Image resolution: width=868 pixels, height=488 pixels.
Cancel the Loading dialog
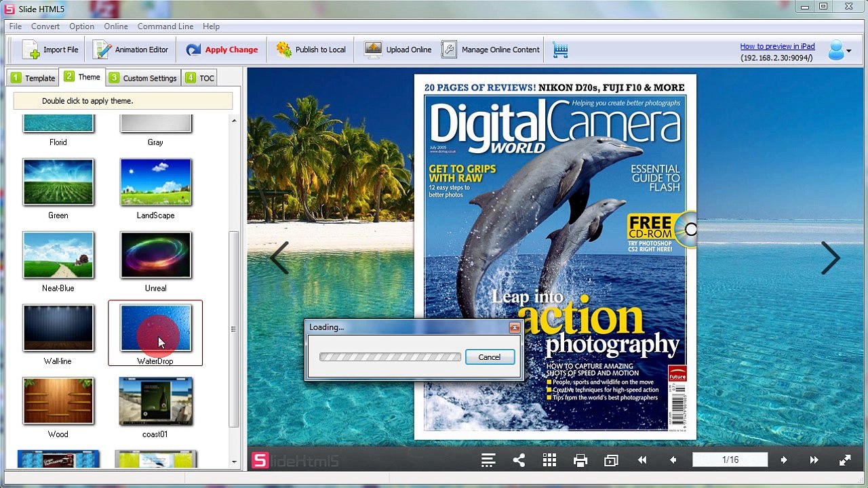pyautogui.click(x=490, y=357)
